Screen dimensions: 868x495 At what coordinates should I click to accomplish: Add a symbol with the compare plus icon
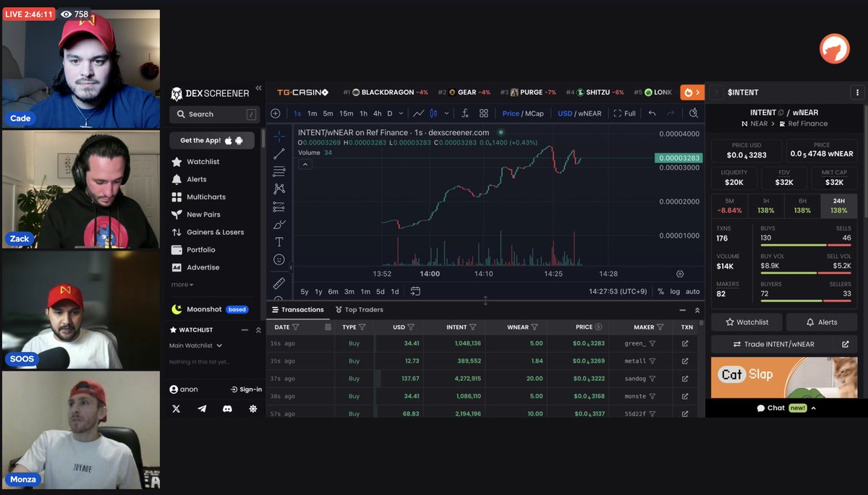(276, 113)
